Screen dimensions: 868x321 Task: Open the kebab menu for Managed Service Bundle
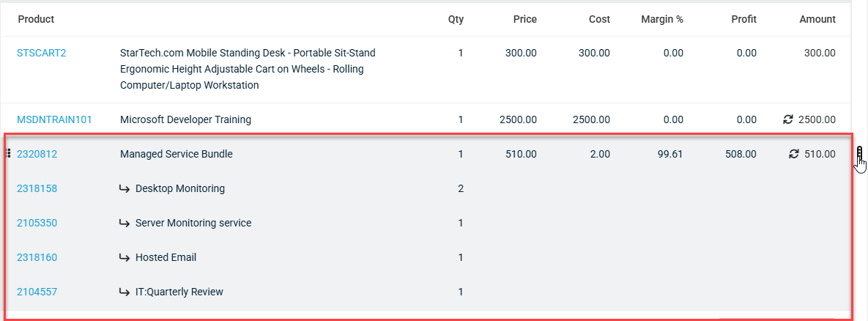(859, 154)
